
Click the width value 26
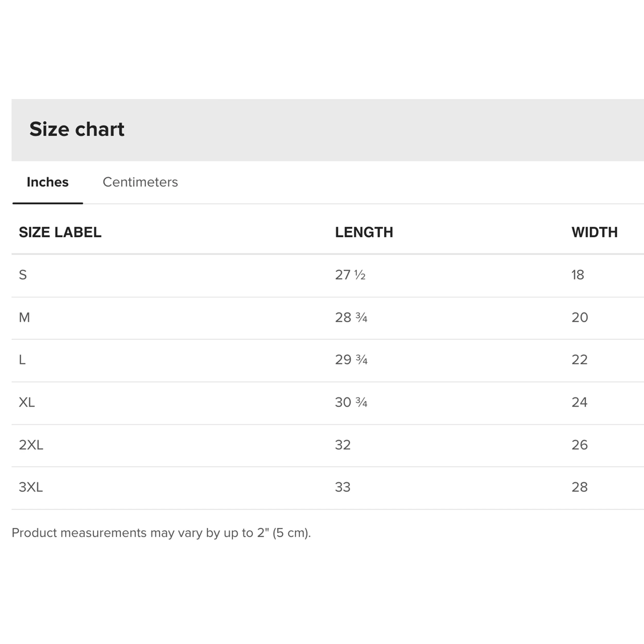coord(580,445)
